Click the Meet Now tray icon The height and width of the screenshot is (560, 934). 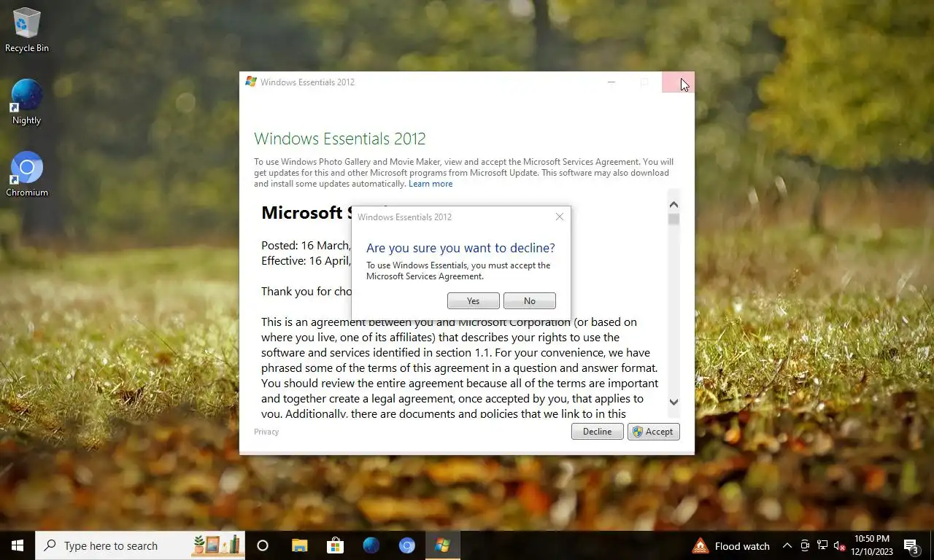pos(805,545)
